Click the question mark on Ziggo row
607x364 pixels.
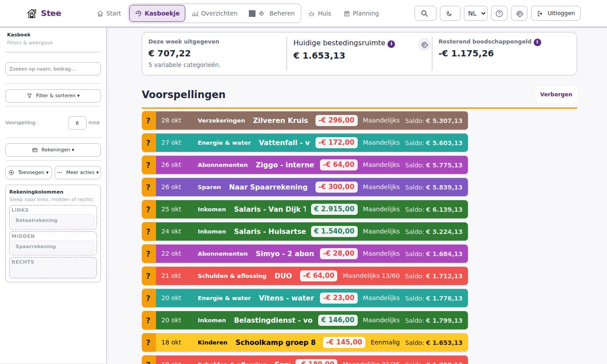148,165
